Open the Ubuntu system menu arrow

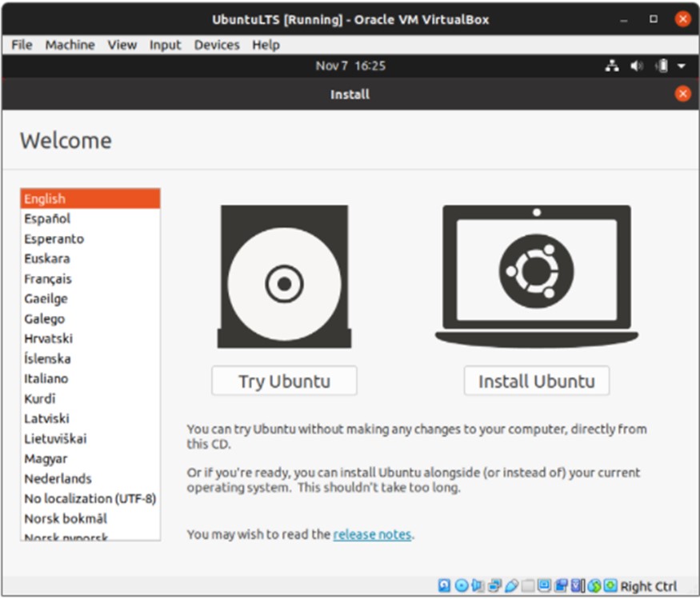pyautogui.click(x=682, y=66)
